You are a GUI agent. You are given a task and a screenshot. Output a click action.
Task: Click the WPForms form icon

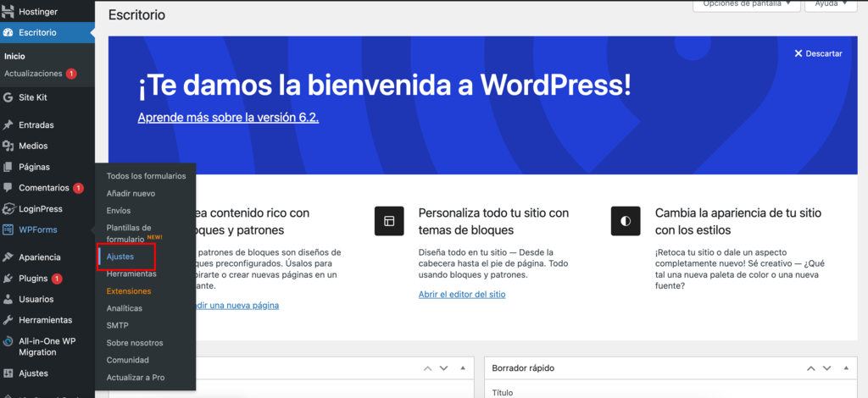tap(8, 230)
